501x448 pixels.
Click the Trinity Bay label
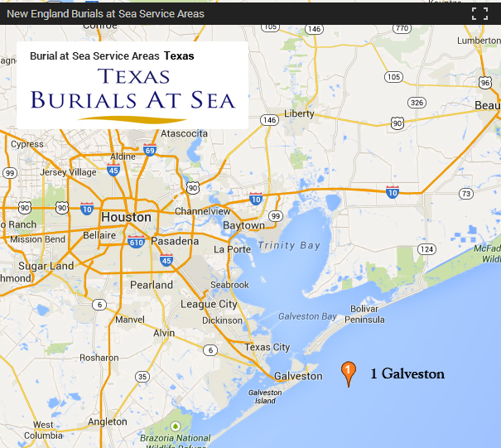[288, 245]
